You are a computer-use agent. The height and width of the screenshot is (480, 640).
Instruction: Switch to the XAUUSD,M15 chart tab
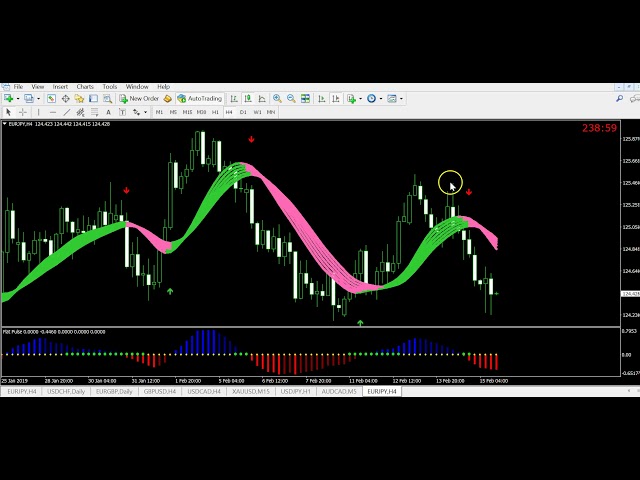coord(250,391)
